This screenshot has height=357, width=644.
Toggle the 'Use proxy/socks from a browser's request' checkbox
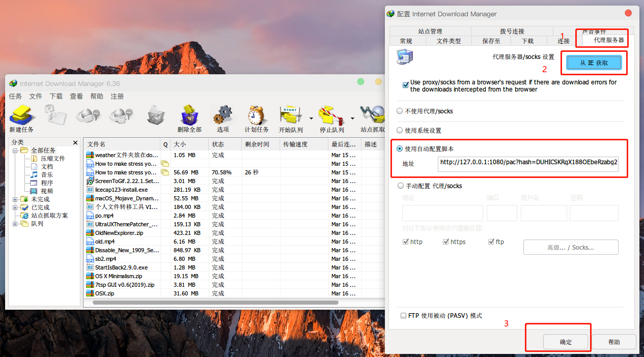pyautogui.click(x=406, y=85)
